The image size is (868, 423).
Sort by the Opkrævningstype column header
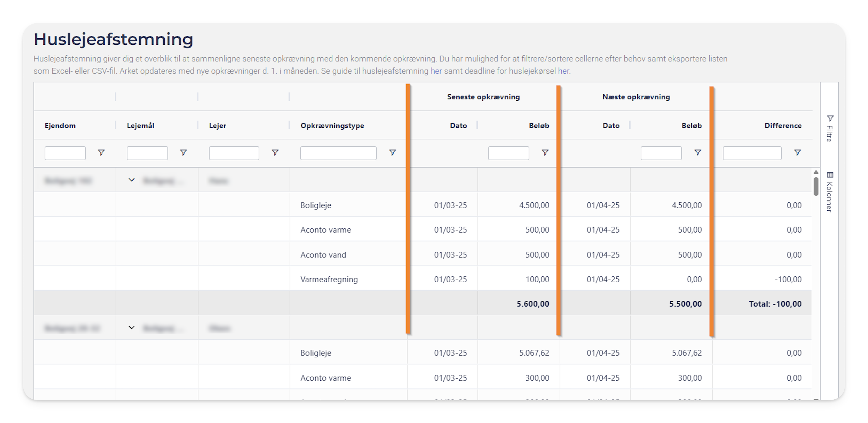click(x=332, y=125)
